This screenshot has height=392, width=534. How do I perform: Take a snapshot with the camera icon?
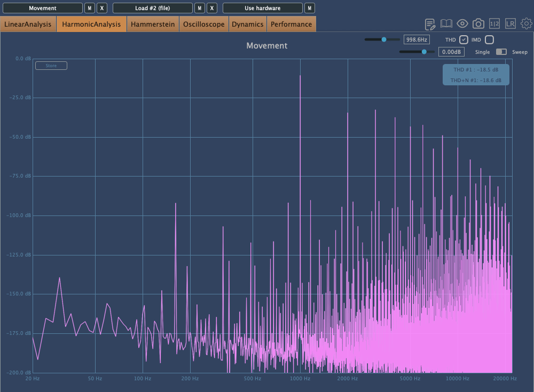pyautogui.click(x=478, y=24)
